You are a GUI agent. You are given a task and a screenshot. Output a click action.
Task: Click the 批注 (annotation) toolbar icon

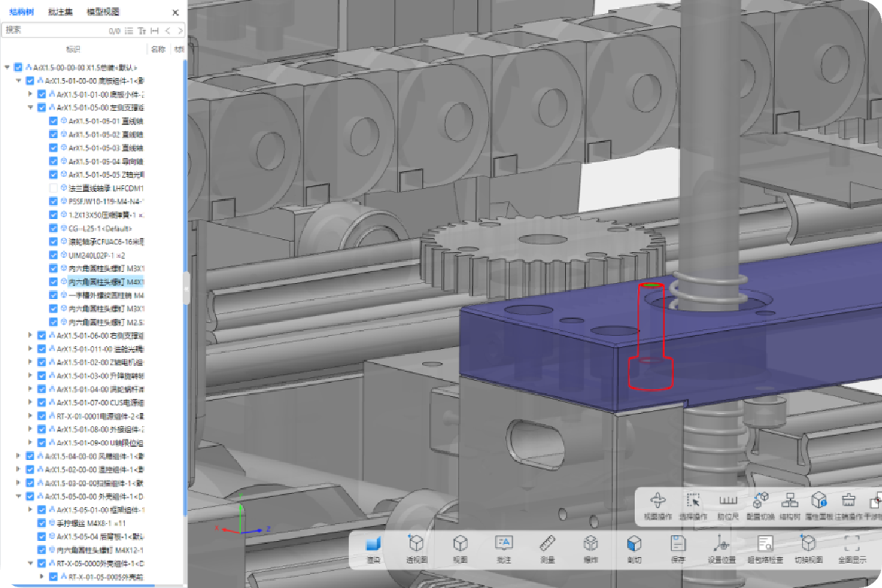tap(503, 545)
